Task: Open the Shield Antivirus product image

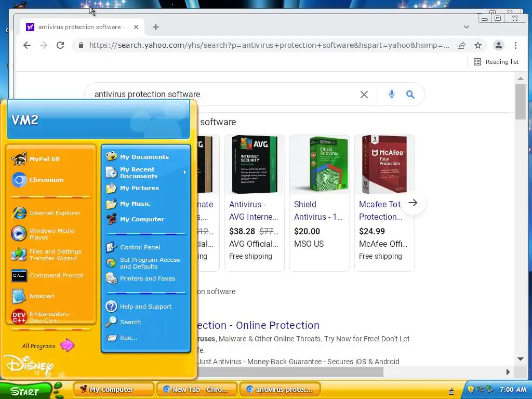Action: click(320, 165)
